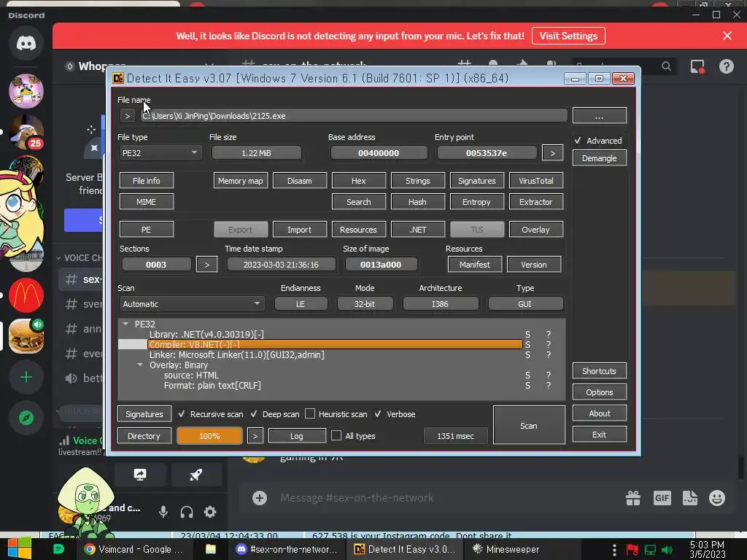Mute microphone in Discord user panel

pyautogui.click(x=163, y=512)
